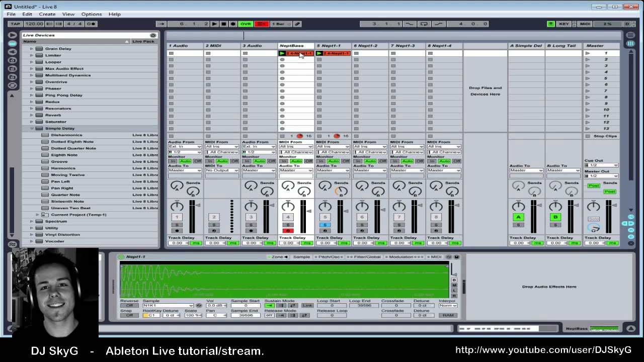Viewport: 644px width, 362px height.
Task: Enable KEY map mode
Action: pos(564,24)
